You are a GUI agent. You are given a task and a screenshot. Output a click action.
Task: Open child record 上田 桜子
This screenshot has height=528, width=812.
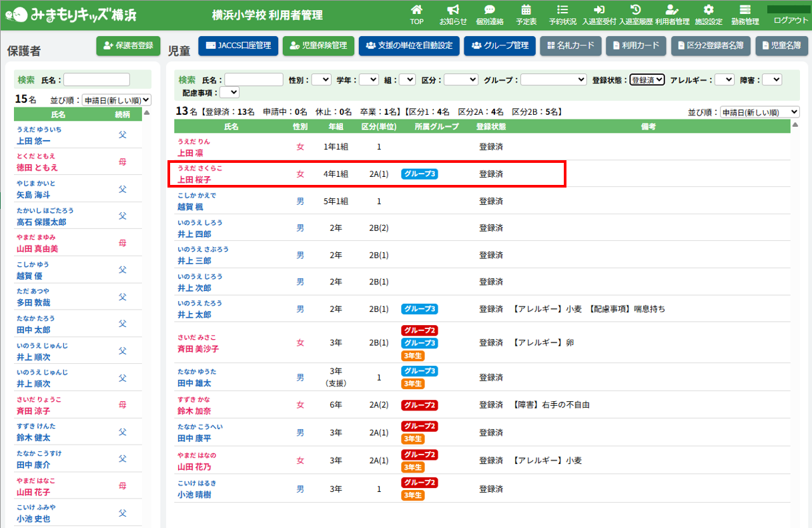tap(194, 180)
